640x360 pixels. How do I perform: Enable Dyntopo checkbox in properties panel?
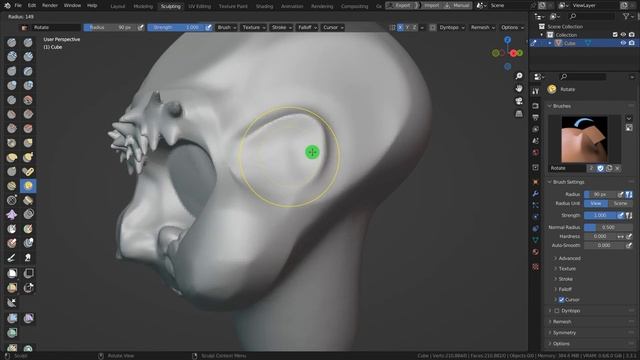(x=557, y=311)
